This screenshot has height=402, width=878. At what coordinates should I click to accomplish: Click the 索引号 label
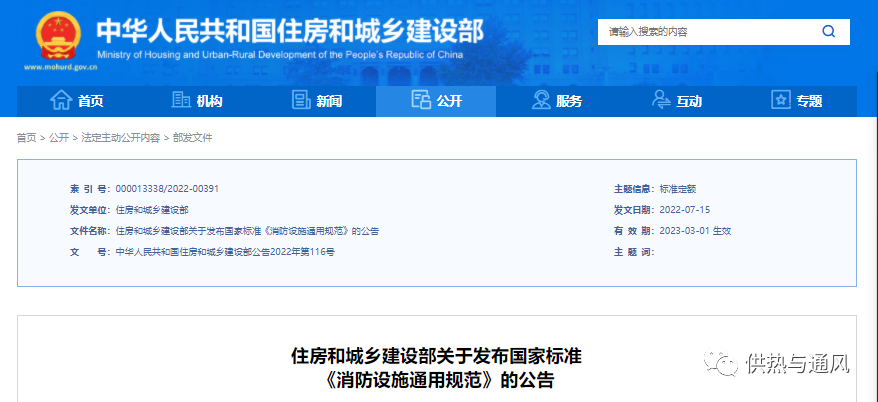(90, 189)
